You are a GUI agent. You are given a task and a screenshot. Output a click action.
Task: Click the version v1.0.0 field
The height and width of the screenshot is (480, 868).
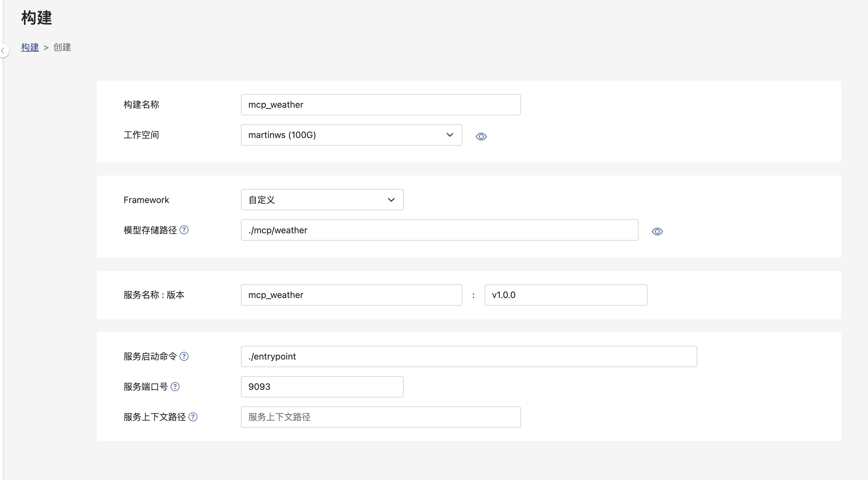pyautogui.click(x=565, y=295)
